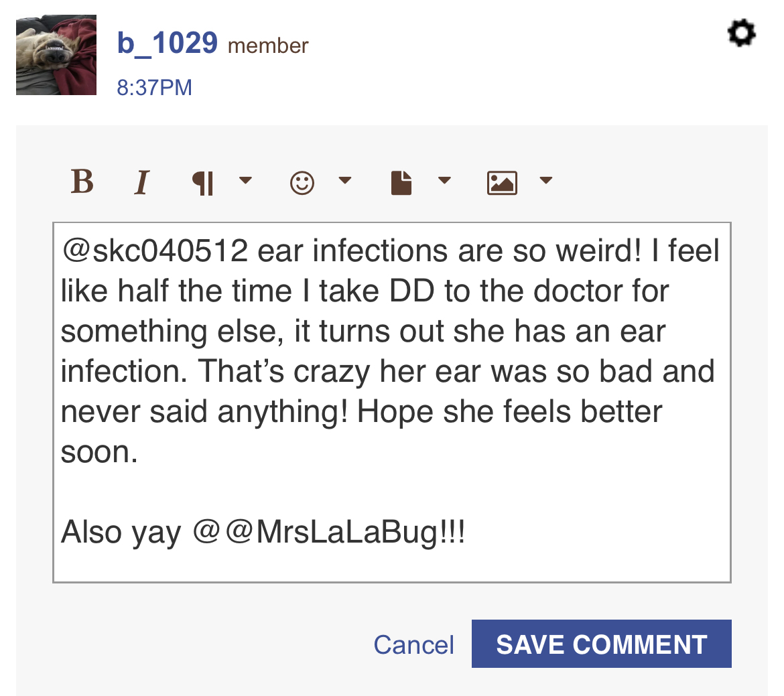Viewport: 784px width, 696px height.
Task: Click the paragraph format pilcrow icon
Action: pyautogui.click(x=203, y=183)
